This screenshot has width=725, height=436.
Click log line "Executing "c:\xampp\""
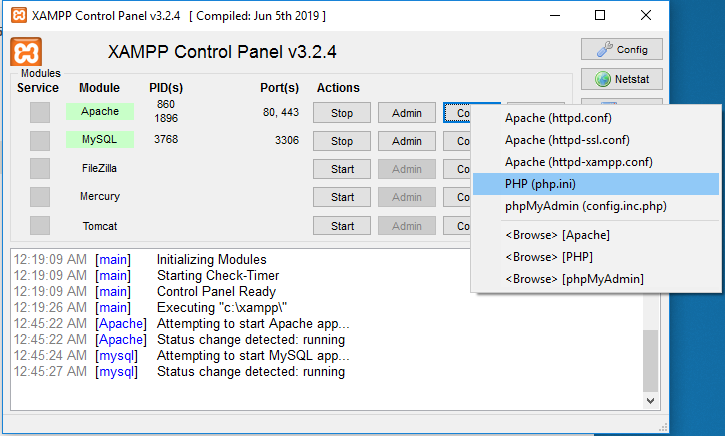222,308
